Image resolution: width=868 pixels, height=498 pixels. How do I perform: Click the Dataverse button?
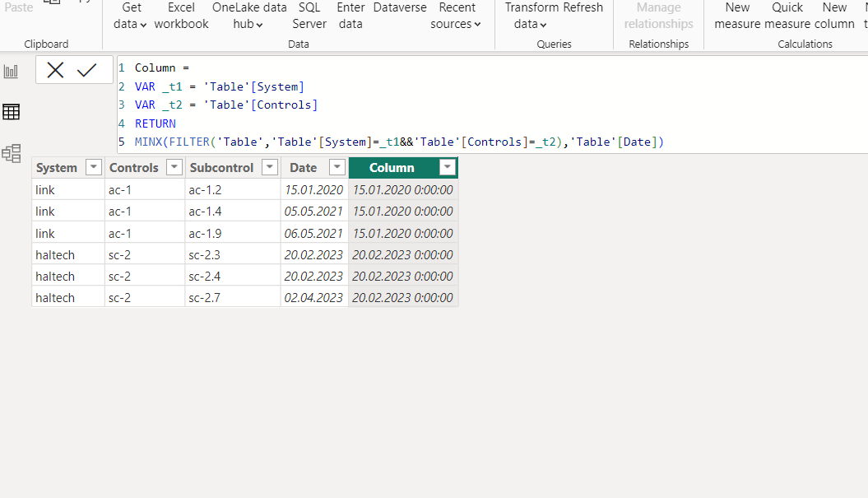[x=400, y=7]
